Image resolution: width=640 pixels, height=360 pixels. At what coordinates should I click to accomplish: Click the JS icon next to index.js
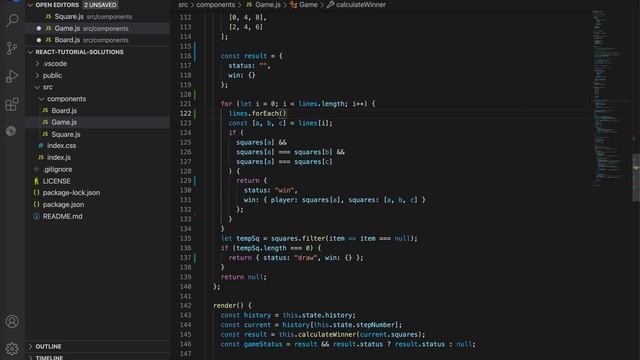coord(41,157)
